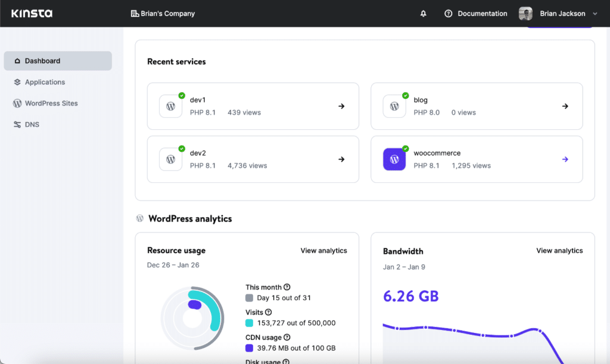Click the 439 views text
The width and height of the screenshot is (610, 364).
point(244,113)
